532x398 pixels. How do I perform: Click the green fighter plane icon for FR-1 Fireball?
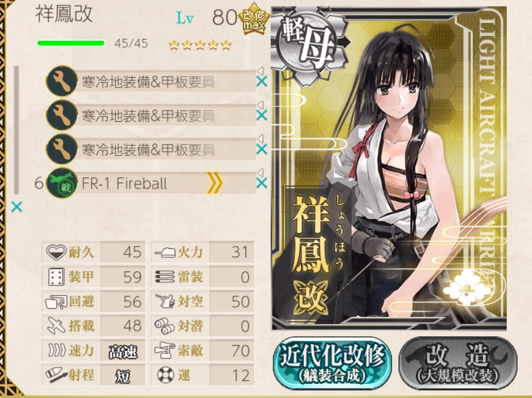coord(62,183)
